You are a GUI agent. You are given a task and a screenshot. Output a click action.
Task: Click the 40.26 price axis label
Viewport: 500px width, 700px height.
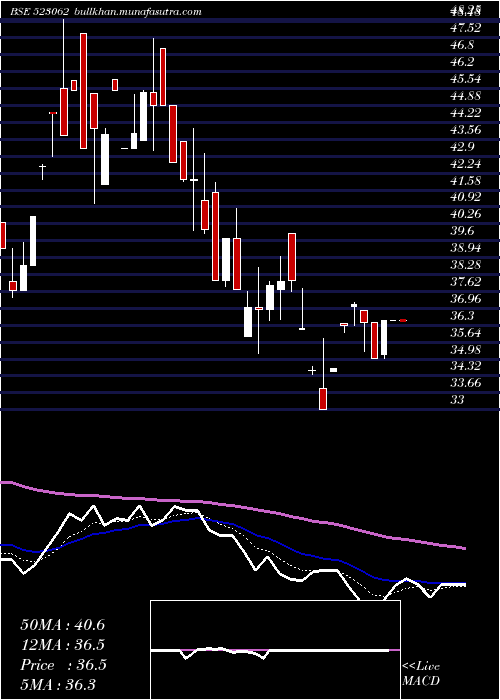point(466,214)
